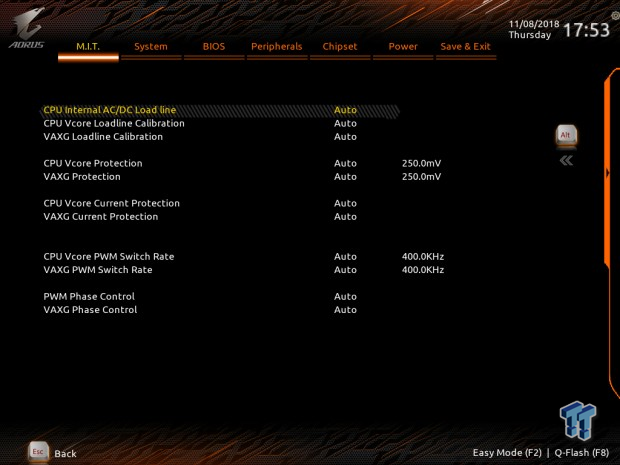The width and height of the screenshot is (620, 465).
Task: Open CPU Vcore Protection Auto value
Action: click(x=345, y=163)
